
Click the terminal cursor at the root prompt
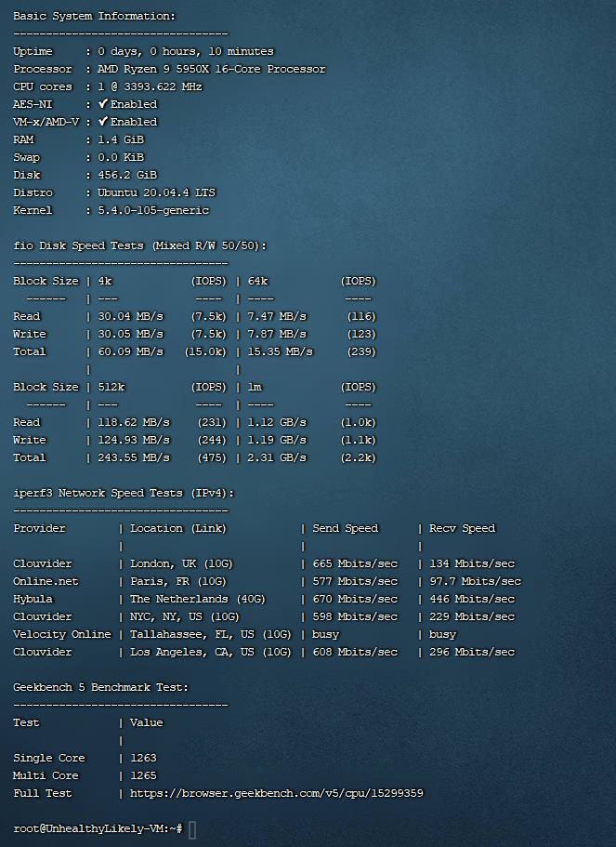[x=192, y=829]
